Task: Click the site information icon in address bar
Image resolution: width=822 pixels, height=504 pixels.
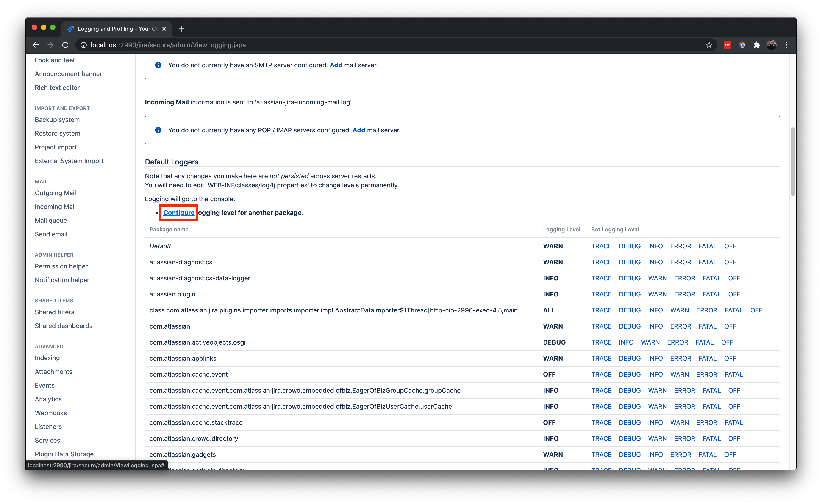Action: point(83,45)
